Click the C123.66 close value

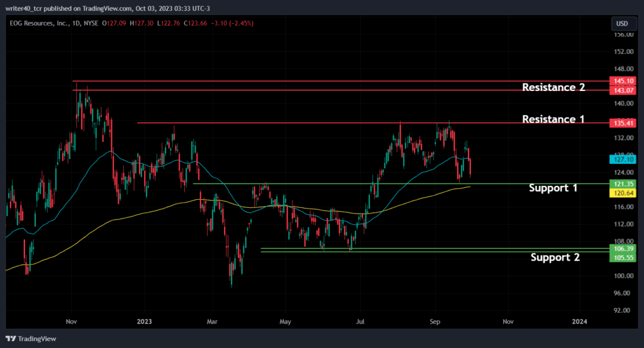point(196,23)
